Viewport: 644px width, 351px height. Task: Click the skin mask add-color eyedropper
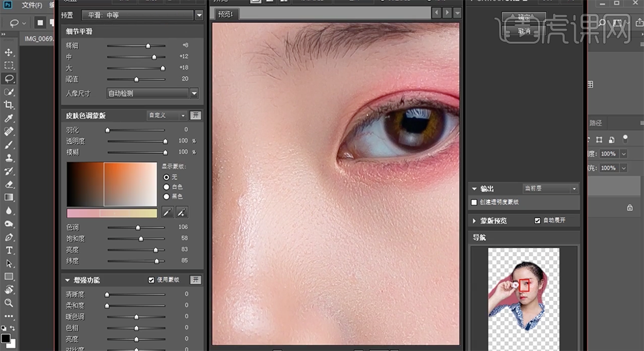(182, 212)
